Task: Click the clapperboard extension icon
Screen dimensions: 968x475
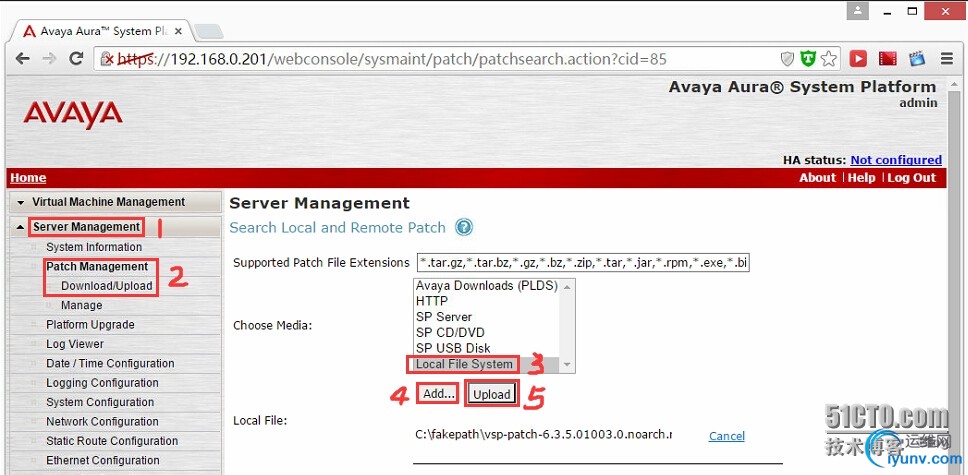Action: [917, 59]
